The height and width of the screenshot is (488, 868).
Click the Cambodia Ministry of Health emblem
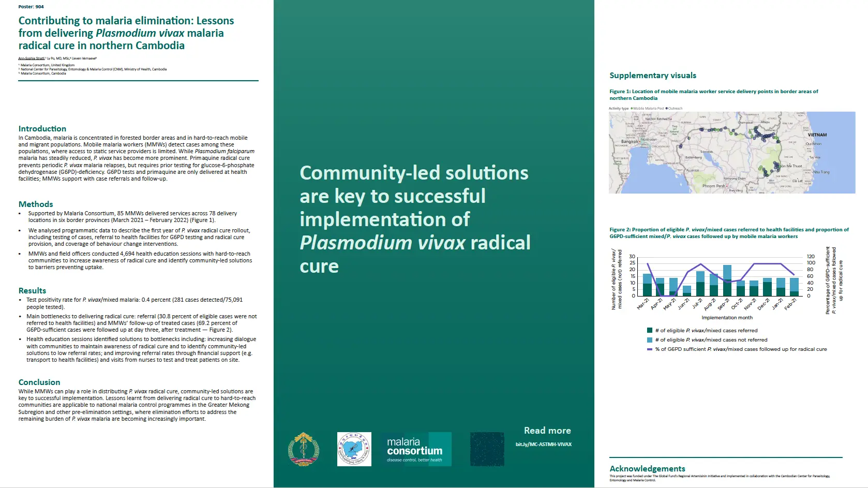coord(303,449)
